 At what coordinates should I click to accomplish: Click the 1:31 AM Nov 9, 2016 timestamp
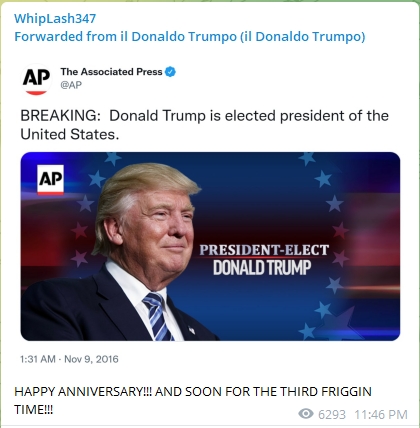pos(69,359)
